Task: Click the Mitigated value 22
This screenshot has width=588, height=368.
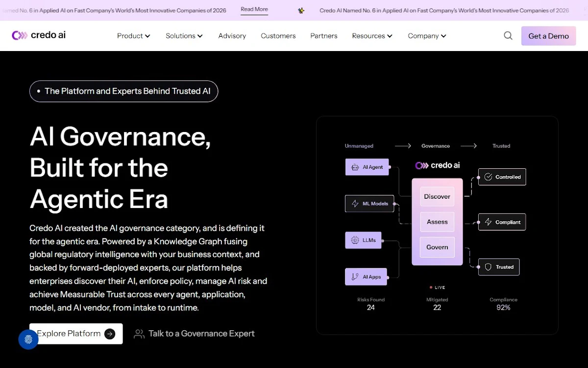Action: [437, 308]
